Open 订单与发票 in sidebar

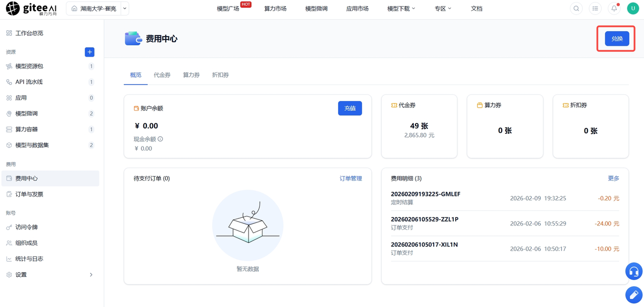coord(50,194)
